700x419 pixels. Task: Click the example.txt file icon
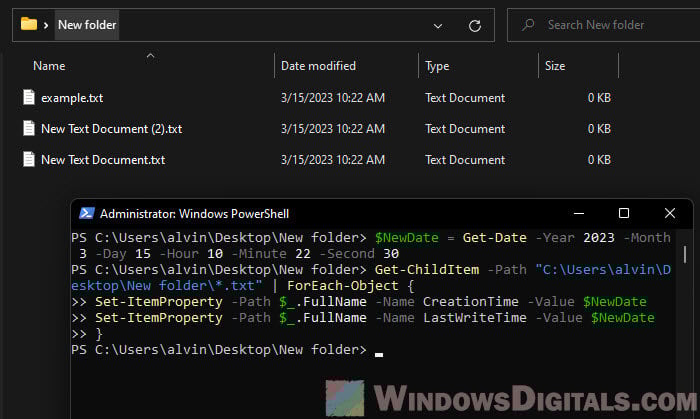(29, 97)
